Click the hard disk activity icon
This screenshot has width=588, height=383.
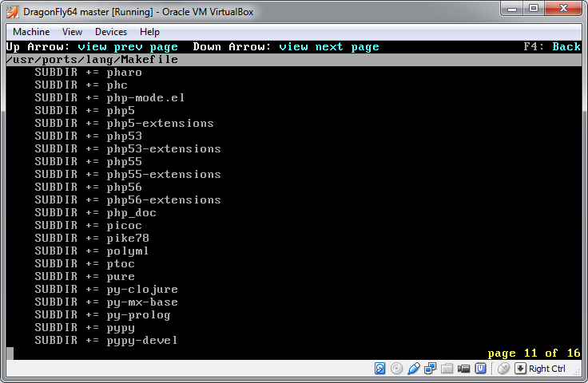380,369
